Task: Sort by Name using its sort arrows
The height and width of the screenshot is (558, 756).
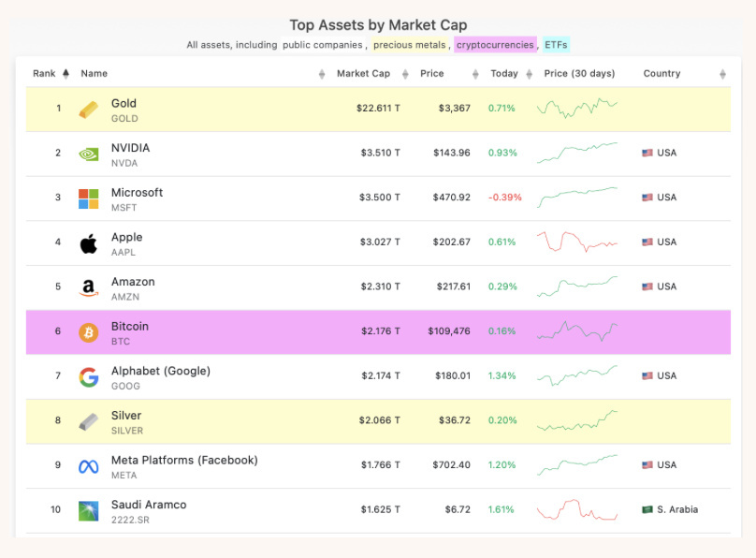Action: [x=322, y=74]
